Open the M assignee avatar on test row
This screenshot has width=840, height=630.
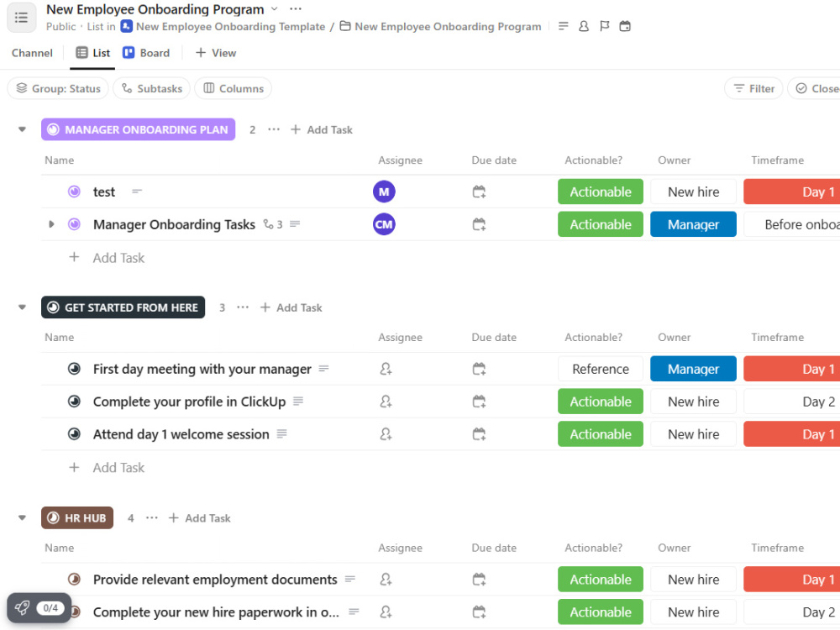(384, 192)
